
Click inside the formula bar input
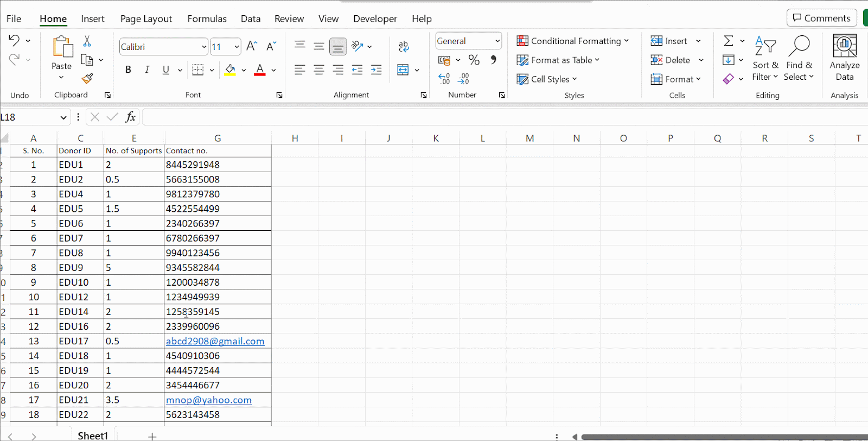point(488,117)
